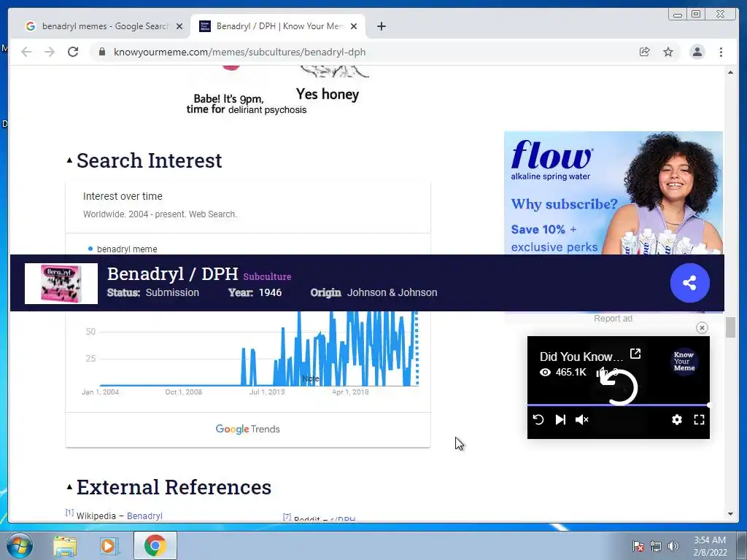Click the flow alkaline spring water ad

[613, 192]
